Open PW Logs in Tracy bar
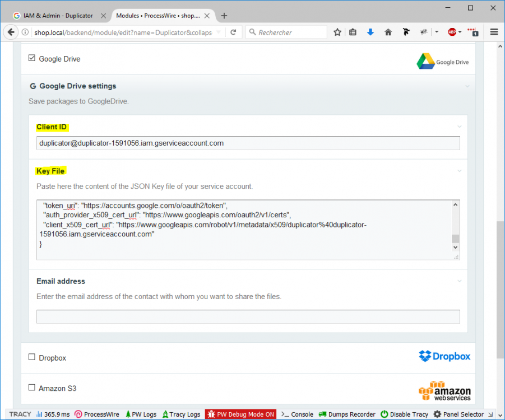The height and width of the screenshot is (420, 505). [141, 414]
